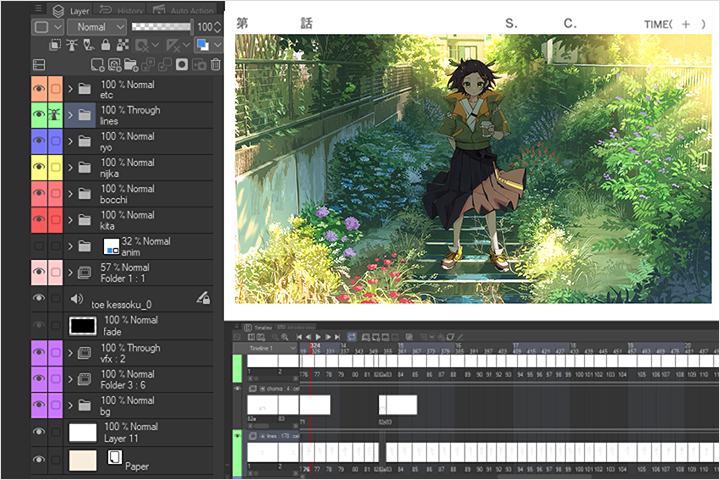Toggle loop playback in timeline

(352, 337)
